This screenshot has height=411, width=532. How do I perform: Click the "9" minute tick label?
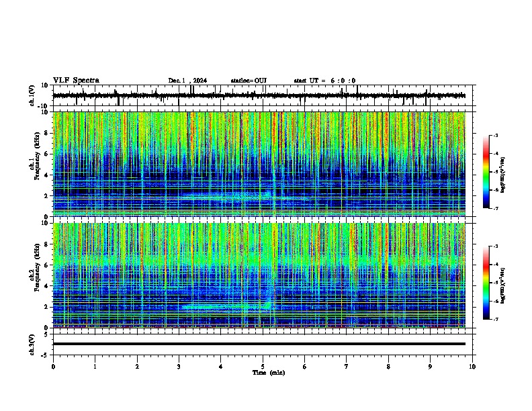(x=430, y=367)
